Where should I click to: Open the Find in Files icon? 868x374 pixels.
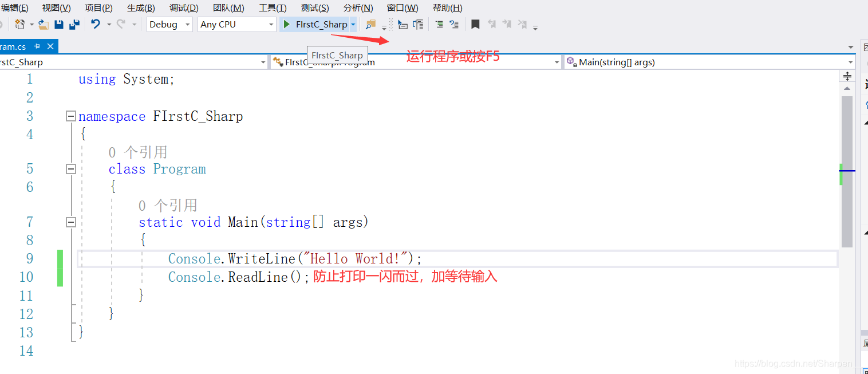(x=371, y=24)
